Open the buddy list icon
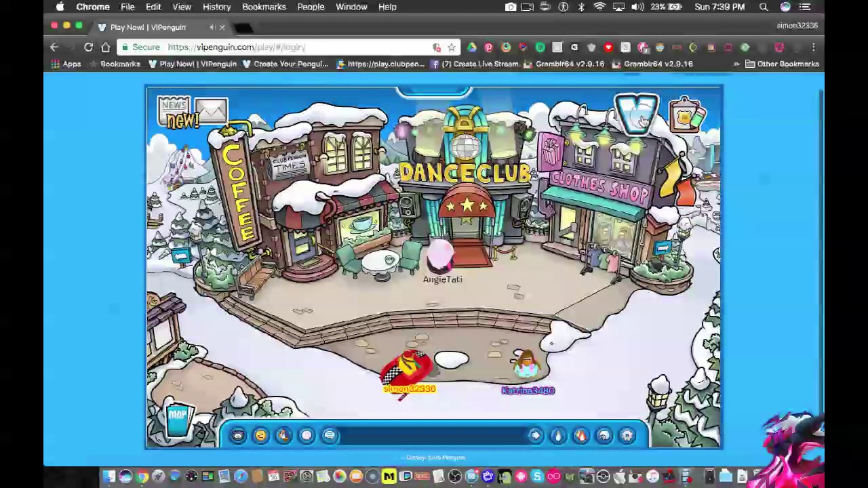 [x=581, y=435]
